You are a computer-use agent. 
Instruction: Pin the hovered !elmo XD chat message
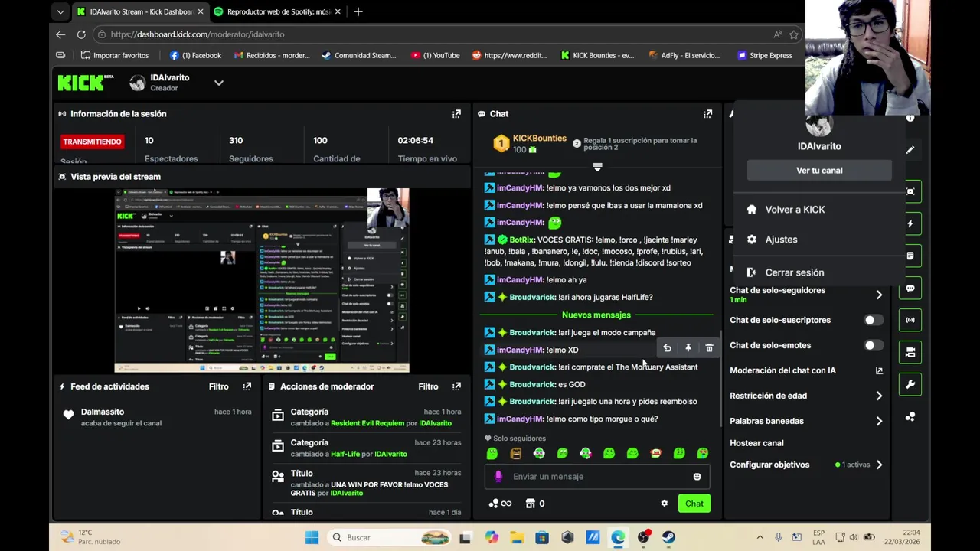pyautogui.click(x=688, y=348)
